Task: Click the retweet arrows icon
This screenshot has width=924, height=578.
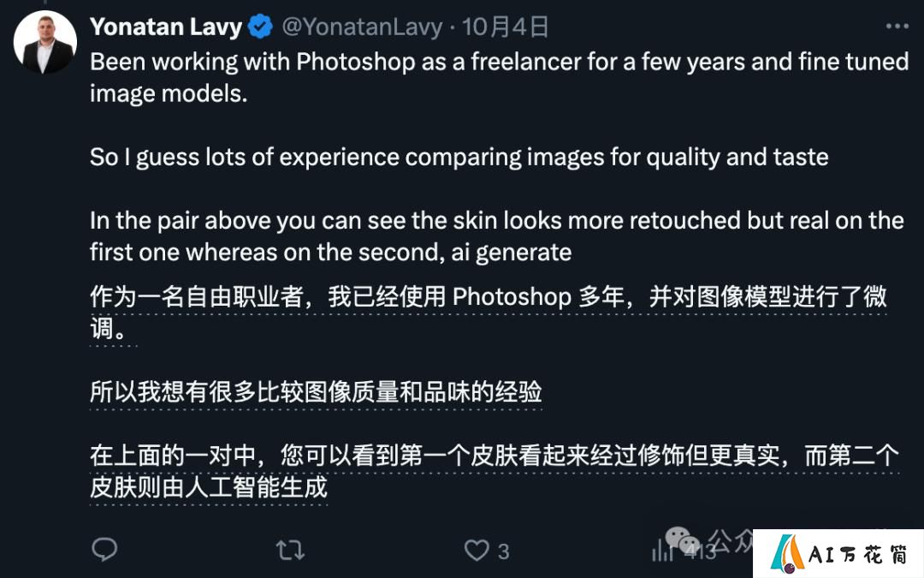Action: [290, 551]
